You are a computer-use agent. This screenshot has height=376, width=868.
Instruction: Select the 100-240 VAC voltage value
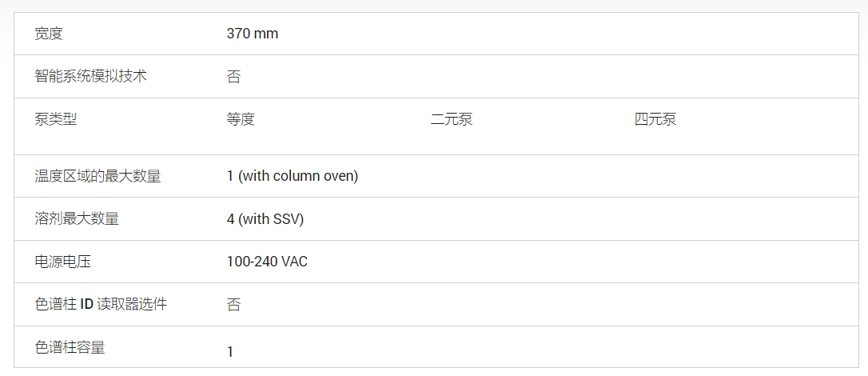pos(267,262)
